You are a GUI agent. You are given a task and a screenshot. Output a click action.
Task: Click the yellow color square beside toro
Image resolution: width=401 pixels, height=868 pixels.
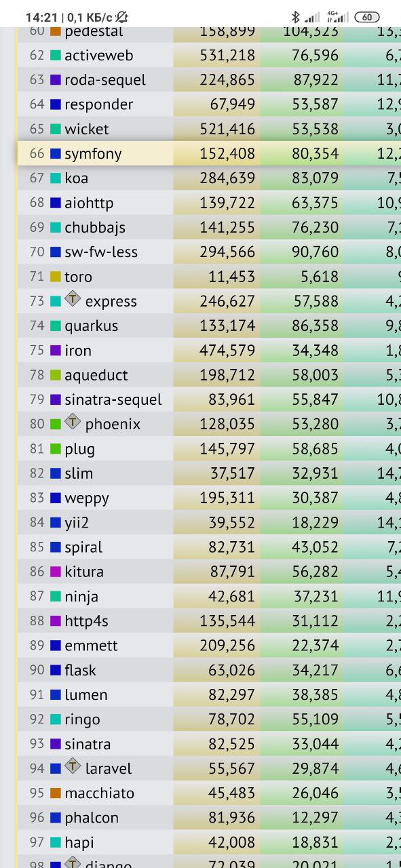[x=56, y=277]
